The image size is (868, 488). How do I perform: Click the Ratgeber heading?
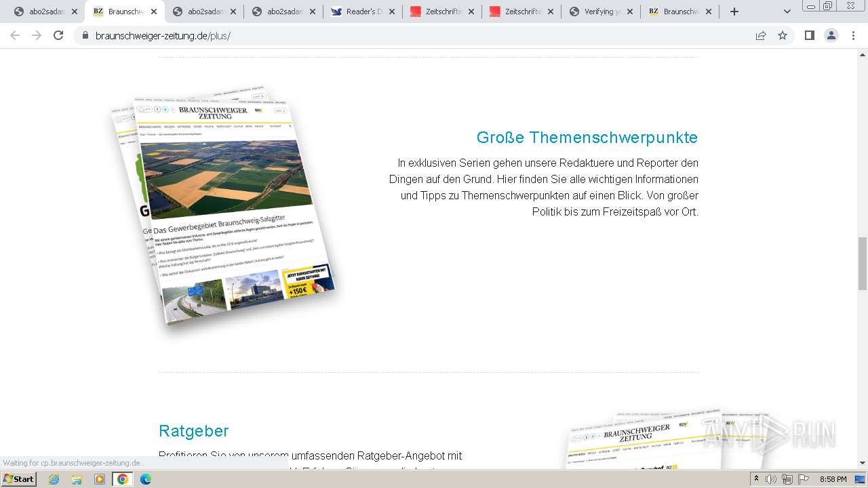(194, 431)
